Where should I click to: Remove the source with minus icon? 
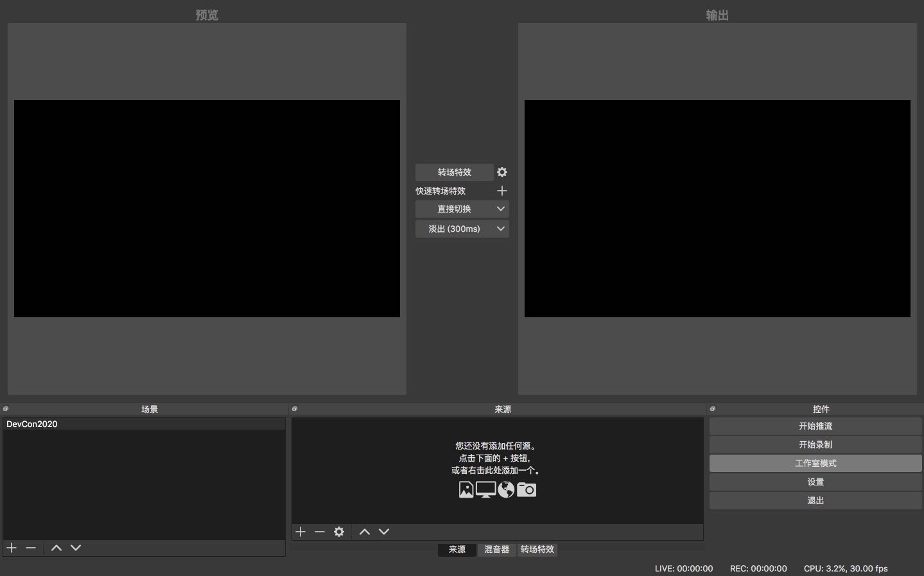pyautogui.click(x=320, y=532)
